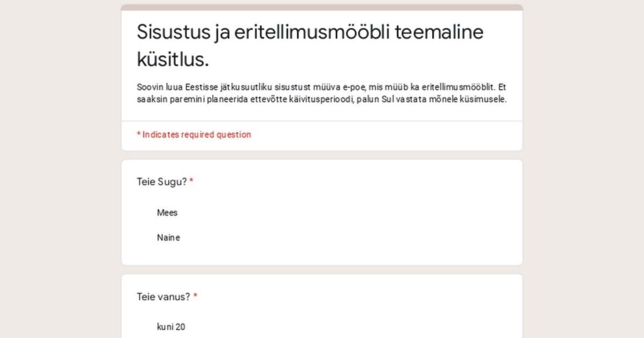Viewport: 644px width, 338px height.
Task: Click the description line starting saaksin paremini
Action: (x=321, y=99)
